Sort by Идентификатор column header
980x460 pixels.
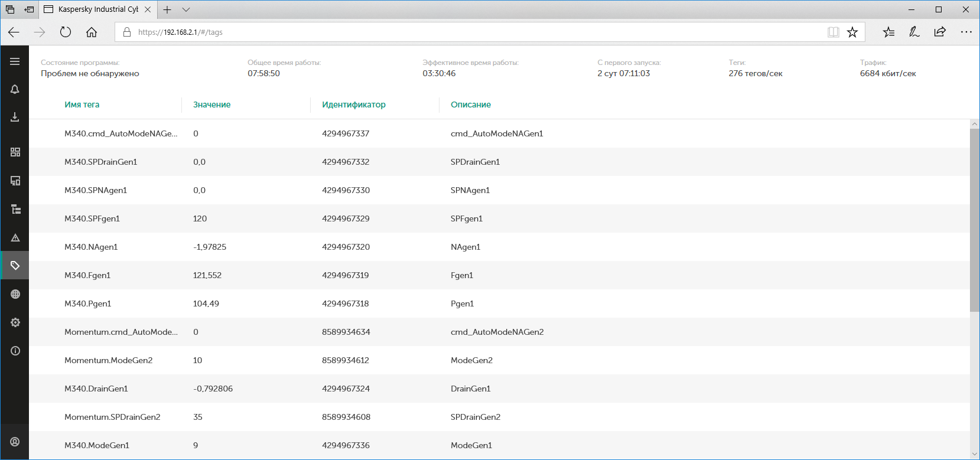point(353,105)
